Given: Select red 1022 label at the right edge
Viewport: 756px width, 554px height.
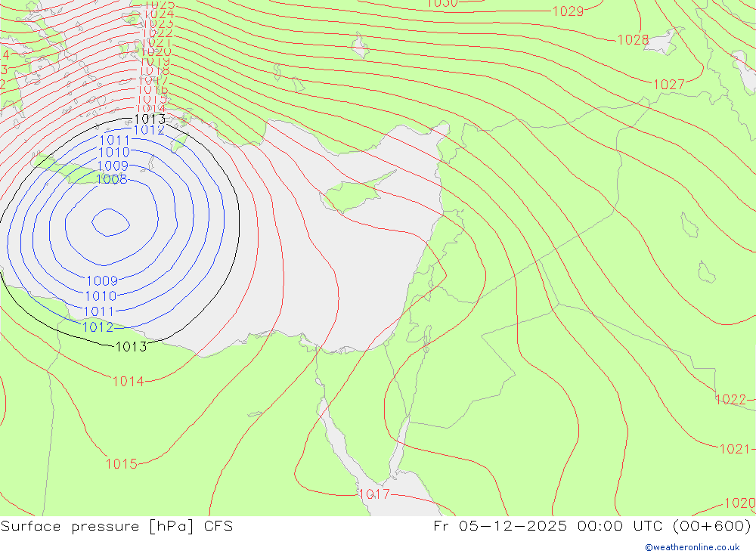Looking at the screenshot, I should (x=731, y=400).
